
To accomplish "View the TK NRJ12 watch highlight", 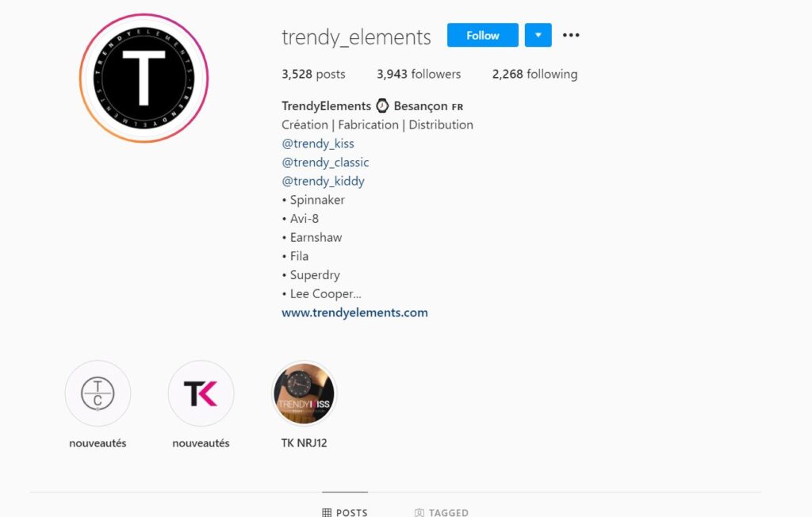I will [304, 393].
